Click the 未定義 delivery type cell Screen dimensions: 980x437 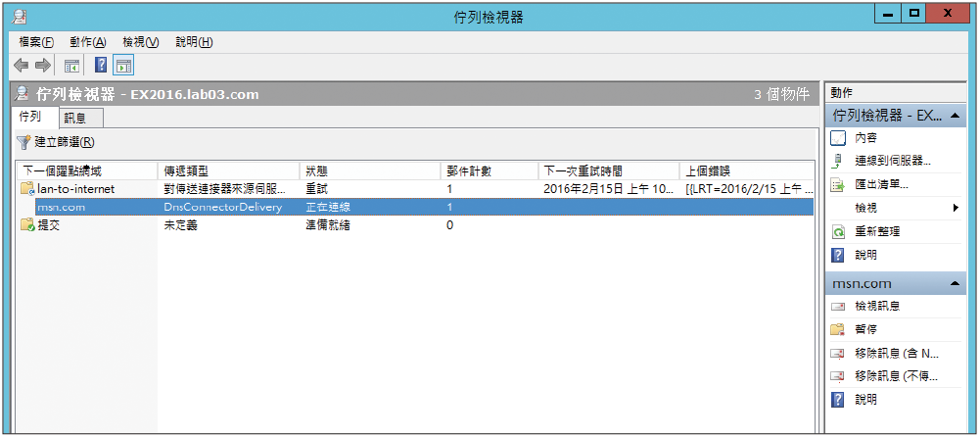(180, 225)
